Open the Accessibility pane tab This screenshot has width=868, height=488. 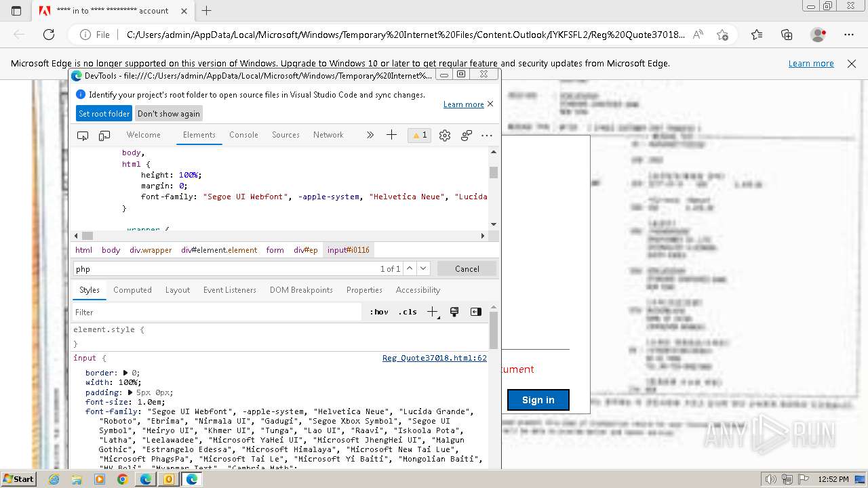point(418,290)
